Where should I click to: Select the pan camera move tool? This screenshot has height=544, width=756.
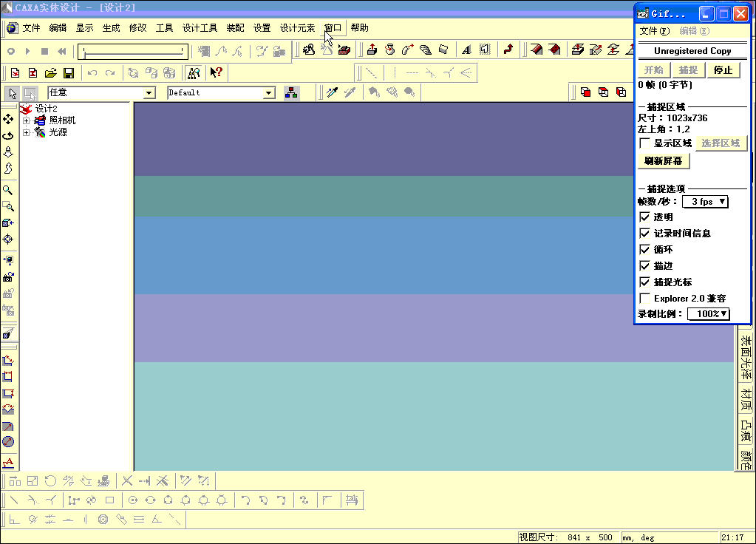(x=8, y=119)
